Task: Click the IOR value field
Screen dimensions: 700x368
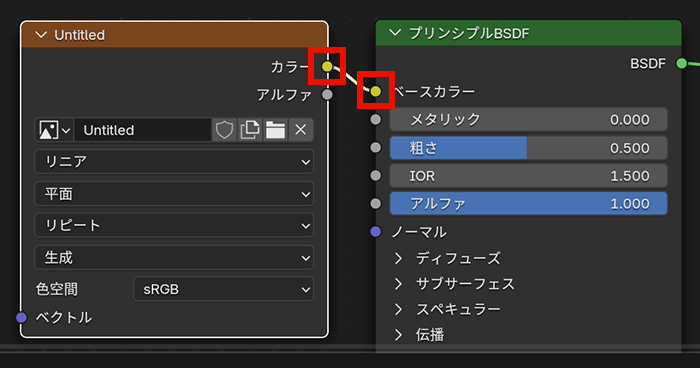Action: [529, 176]
